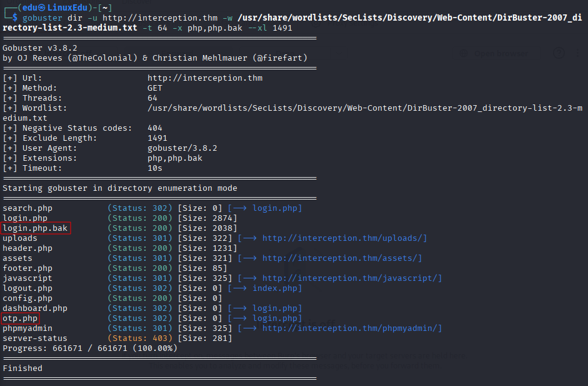Image resolution: width=588 pixels, height=386 pixels.
Task: Click the Status: 403 code text
Action: click(140, 338)
